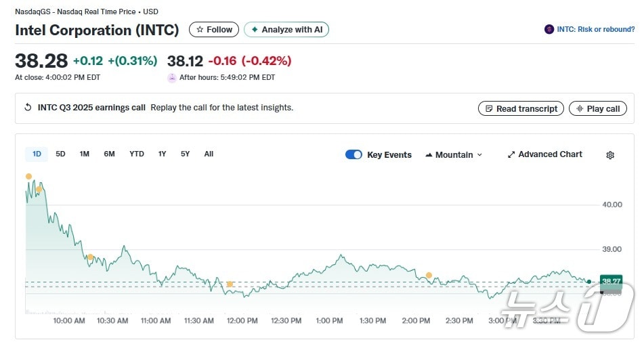Open chart settings gear icon
The height and width of the screenshot is (342, 644).
[x=609, y=155]
